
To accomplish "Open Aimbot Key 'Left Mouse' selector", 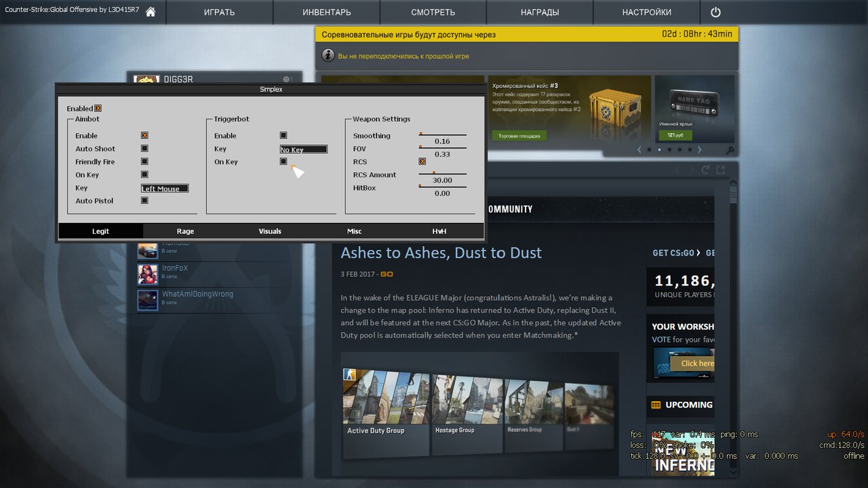I will [165, 188].
